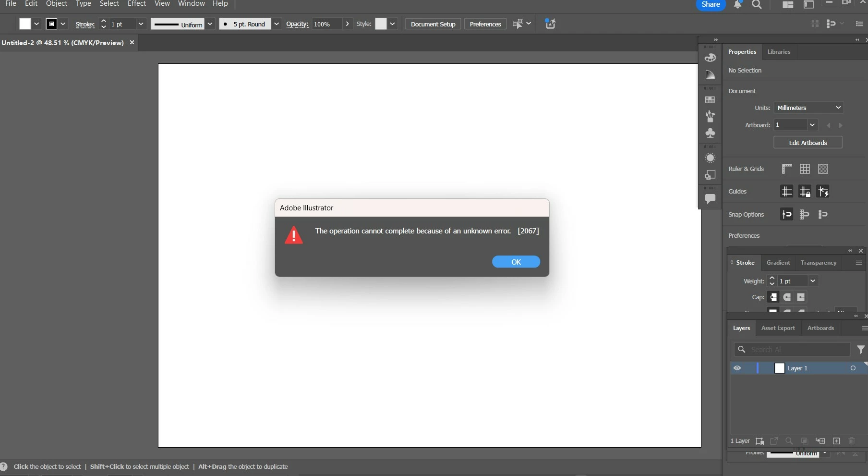
Task: Open the Object menu
Action: [x=57, y=4]
